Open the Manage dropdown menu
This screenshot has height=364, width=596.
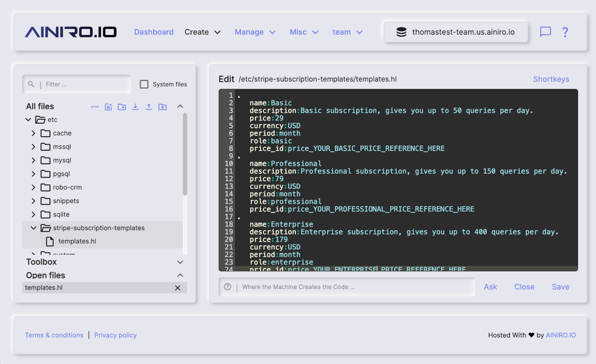[x=255, y=32]
